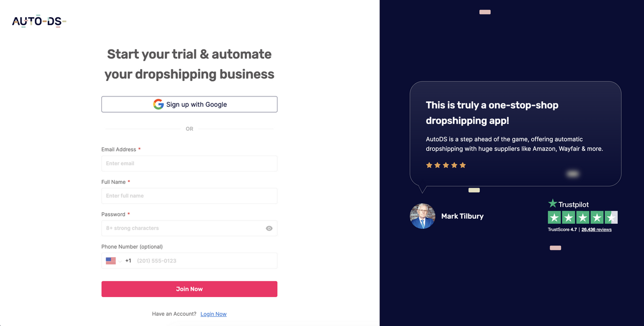Click the Join Now button
The width and height of the screenshot is (644, 326).
pyautogui.click(x=189, y=289)
